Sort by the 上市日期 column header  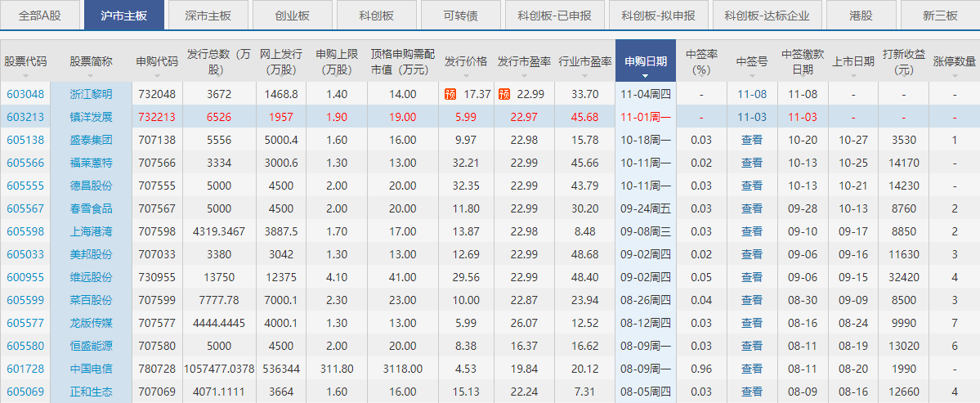tap(853, 62)
